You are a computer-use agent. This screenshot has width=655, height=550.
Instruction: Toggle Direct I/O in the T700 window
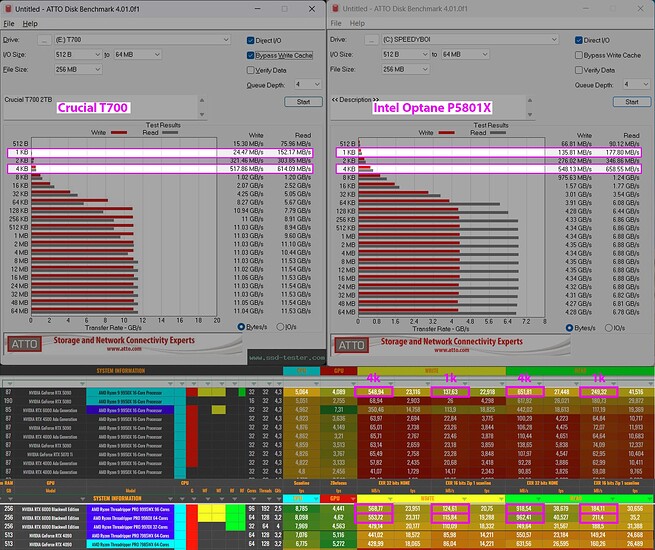251,41
